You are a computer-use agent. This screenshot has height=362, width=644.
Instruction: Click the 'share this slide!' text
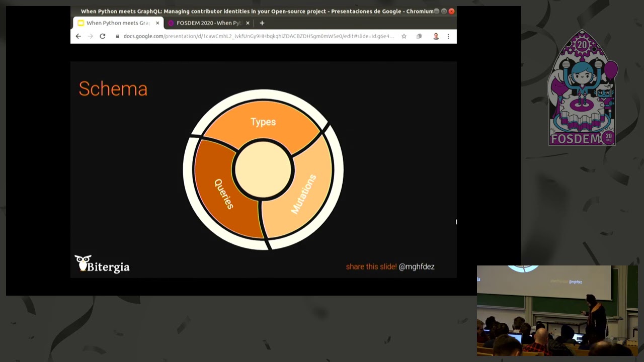[371, 266]
